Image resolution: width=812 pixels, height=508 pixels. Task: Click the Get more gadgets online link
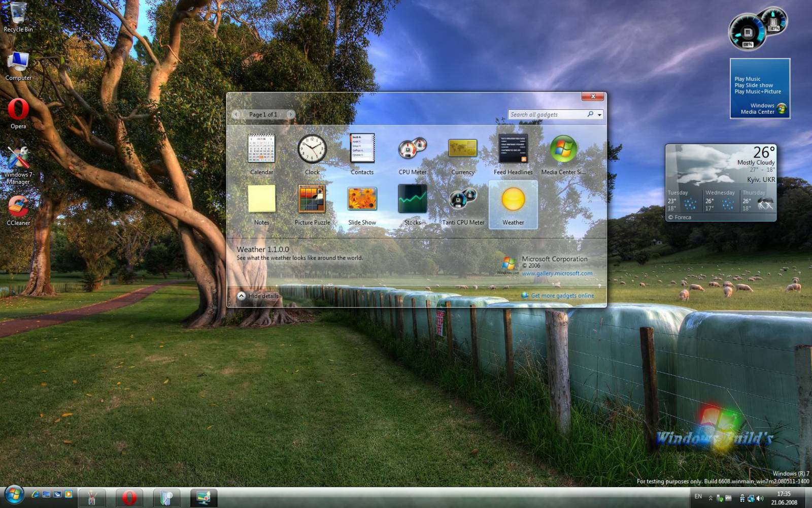[562, 296]
